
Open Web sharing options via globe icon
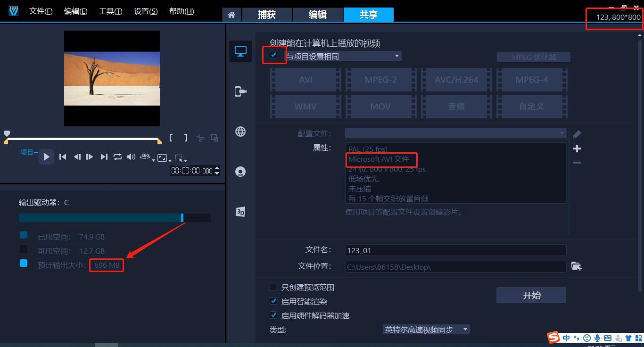point(240,132)
